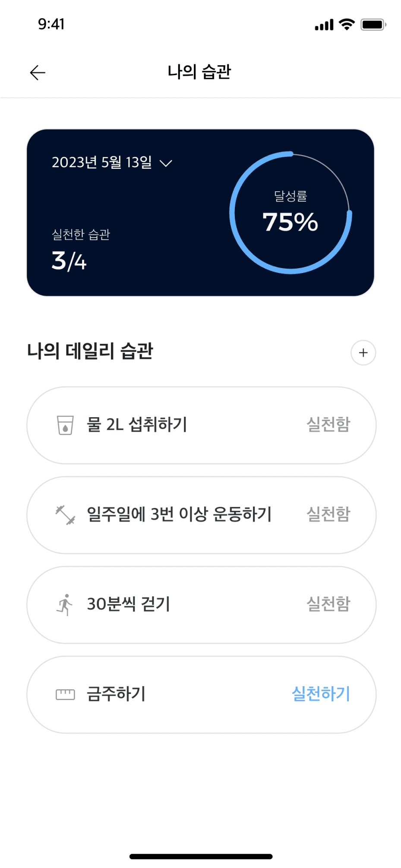Toggle 실천함 status for 물 2L 섭취하기
The width and height of the screenshot is (401, 868).
pos(328,424)
